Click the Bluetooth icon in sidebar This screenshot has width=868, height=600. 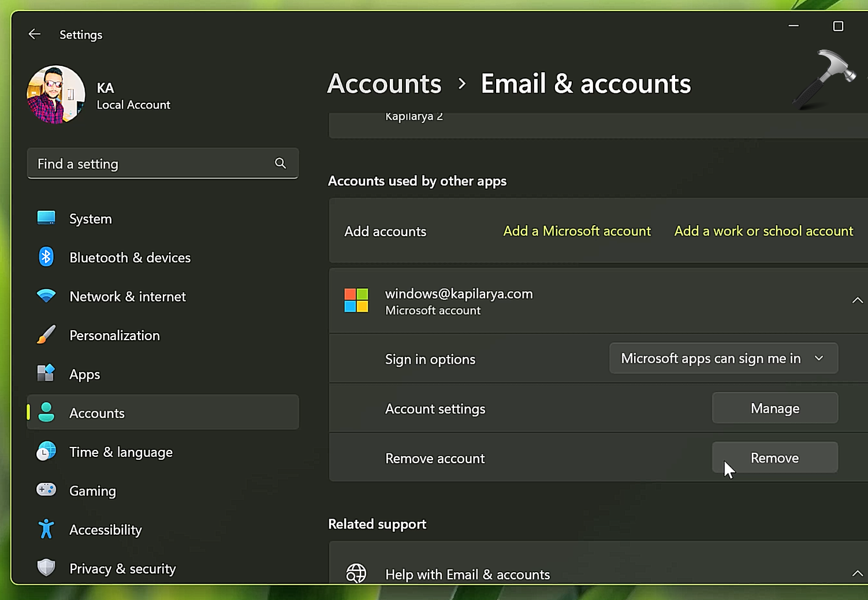[46, 257]
